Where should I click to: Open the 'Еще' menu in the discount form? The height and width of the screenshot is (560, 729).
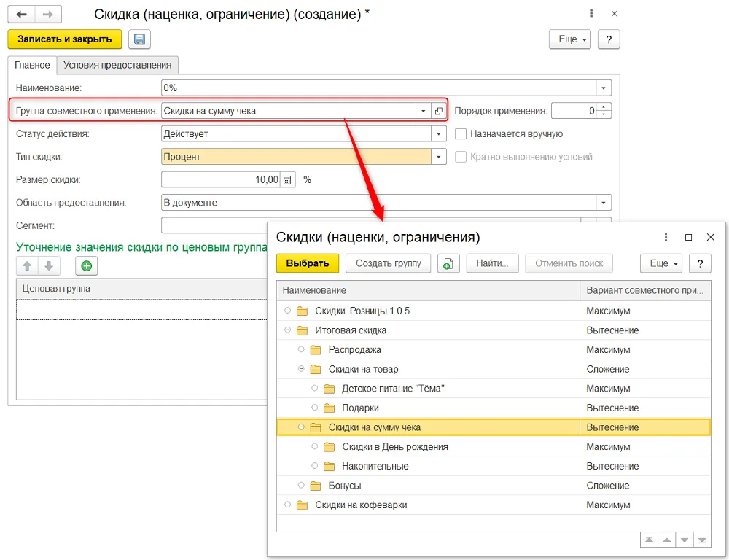pyautogui.click(x=570, y=39)
